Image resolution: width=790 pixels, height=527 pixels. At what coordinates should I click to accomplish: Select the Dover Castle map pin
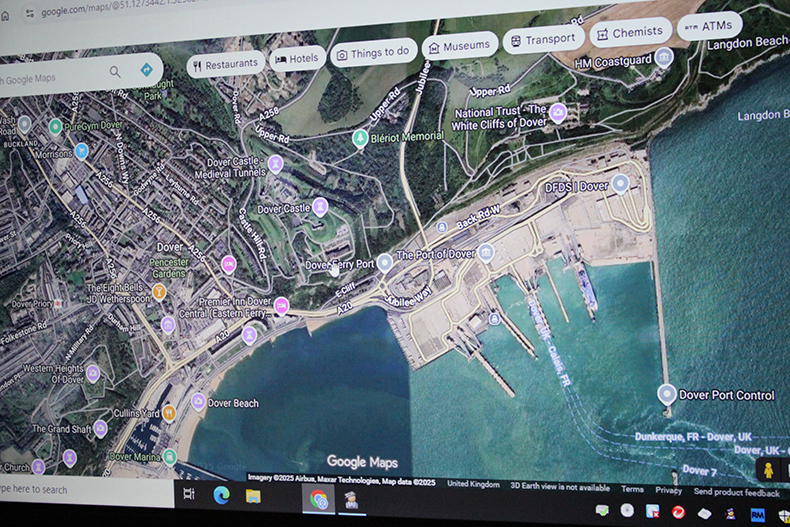click(x=320, y=207)
